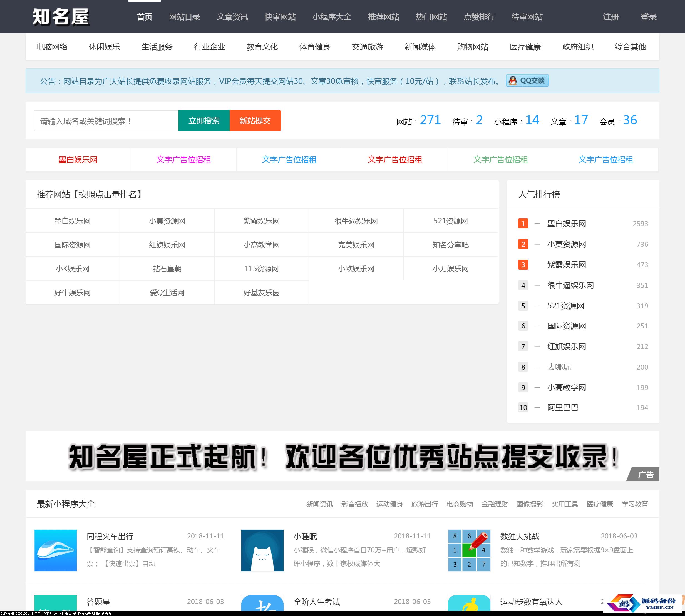Open rank 4 很牛逼娱乐网 in popularity list

click(570, 285)
